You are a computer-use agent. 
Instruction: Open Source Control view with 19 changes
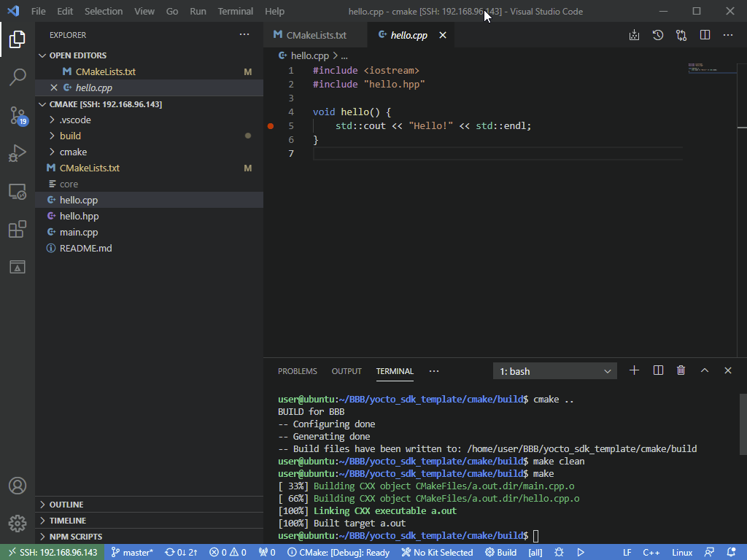(18, 115)
